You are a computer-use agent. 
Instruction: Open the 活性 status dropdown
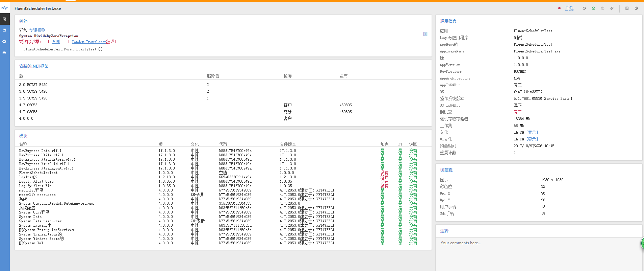(569, 8)
